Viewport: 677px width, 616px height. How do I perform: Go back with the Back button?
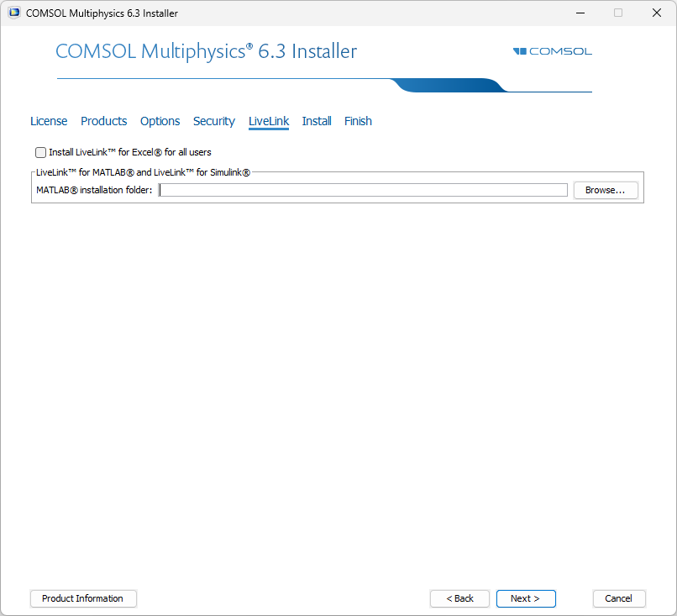pos(459,598)
